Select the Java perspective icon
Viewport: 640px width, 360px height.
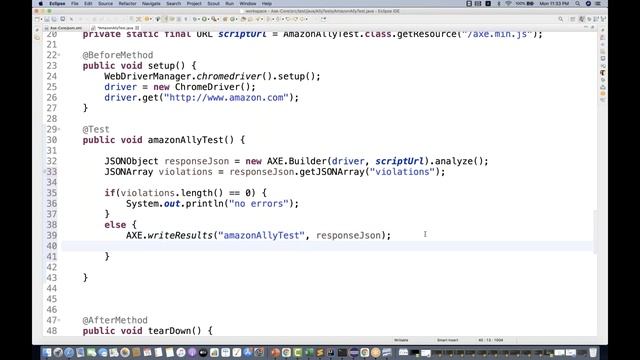582,19
